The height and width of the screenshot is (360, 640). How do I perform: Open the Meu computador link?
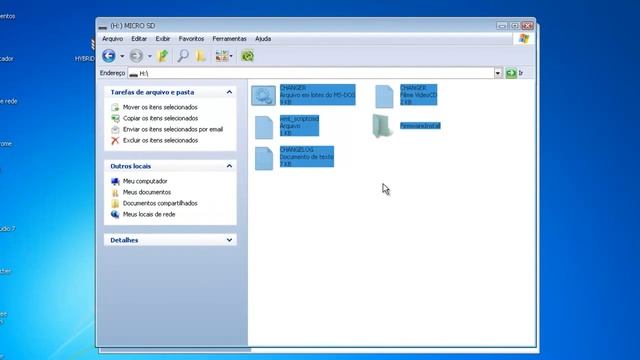[x=145, y=181]
